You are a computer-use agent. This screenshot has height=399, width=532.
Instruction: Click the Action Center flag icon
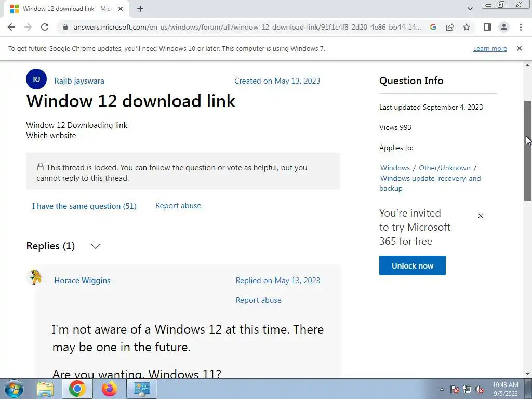pos(455,390)
